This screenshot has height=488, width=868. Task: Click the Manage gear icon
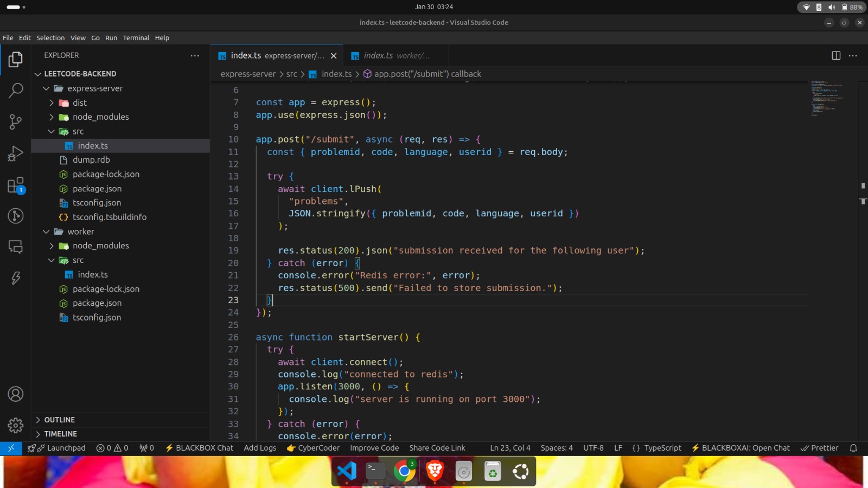tap(16, 426)
